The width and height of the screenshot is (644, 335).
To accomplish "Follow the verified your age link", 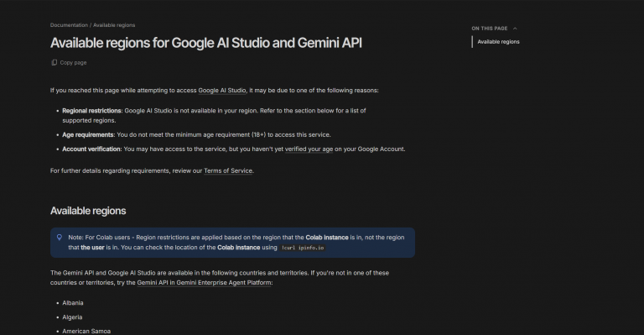I will [309, 149].
